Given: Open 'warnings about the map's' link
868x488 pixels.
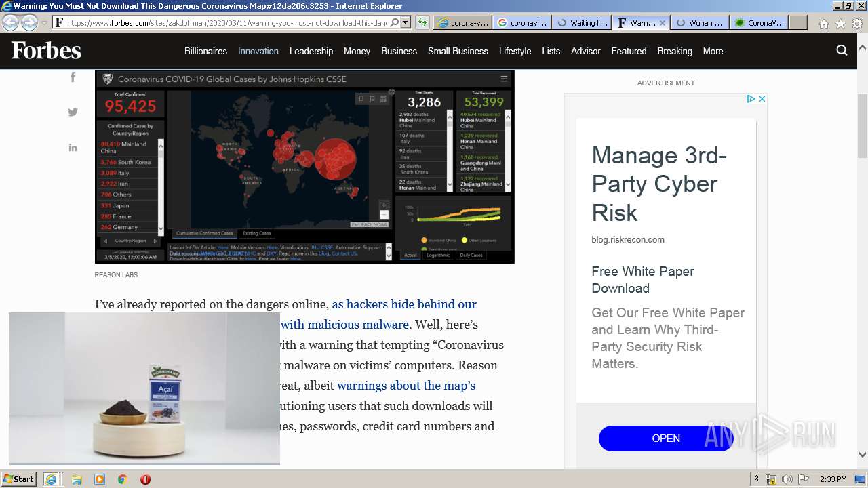Looking at the screenshot, I should click(x=406, y=386).
